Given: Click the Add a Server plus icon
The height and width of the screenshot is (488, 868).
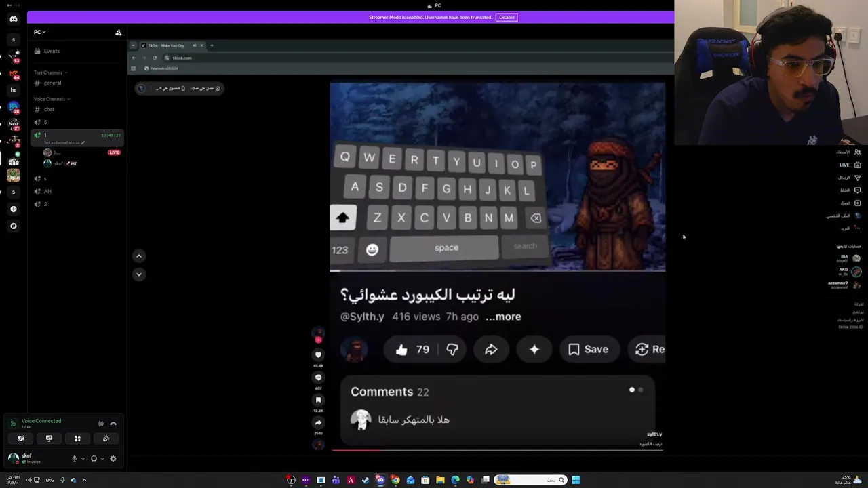Looking at the screenshot, I should [14, 209].
